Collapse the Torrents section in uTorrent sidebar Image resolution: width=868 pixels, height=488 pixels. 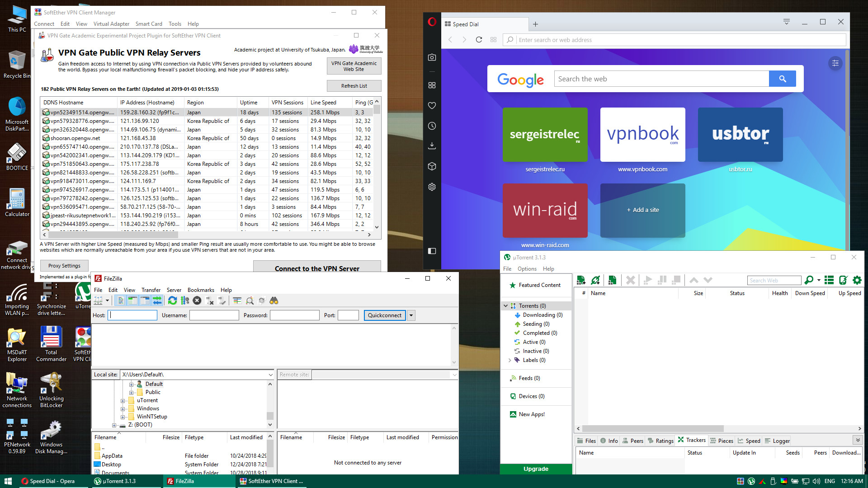[x=505, y=305]
